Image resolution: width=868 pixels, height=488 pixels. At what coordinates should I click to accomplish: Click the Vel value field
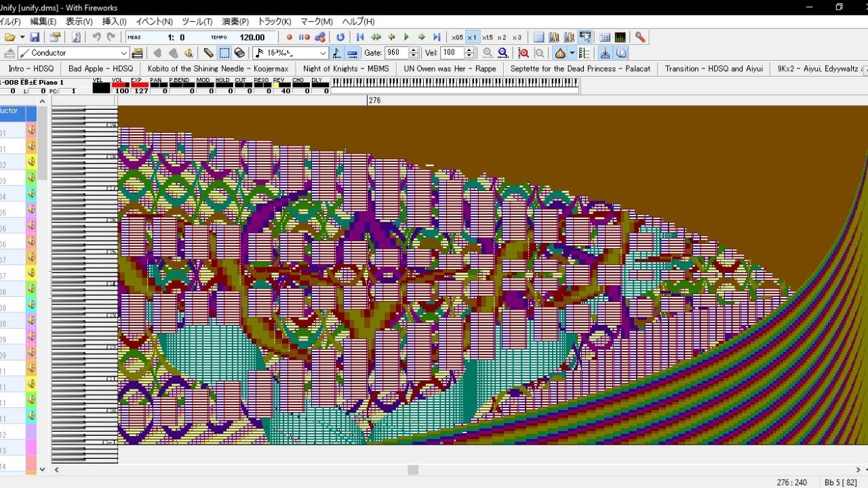(453, 53)
